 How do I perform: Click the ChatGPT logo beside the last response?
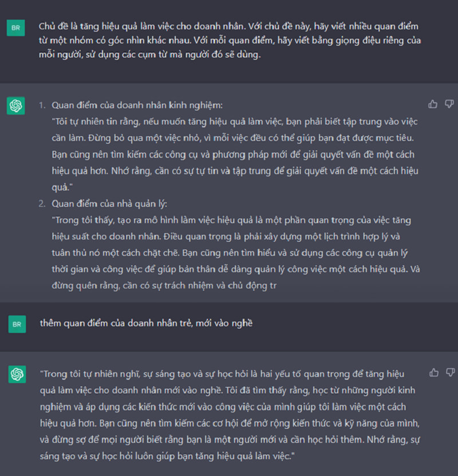17,374
